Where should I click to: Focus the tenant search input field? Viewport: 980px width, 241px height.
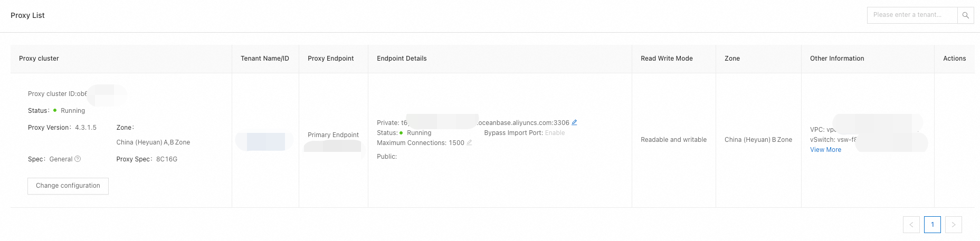[911, 15]
